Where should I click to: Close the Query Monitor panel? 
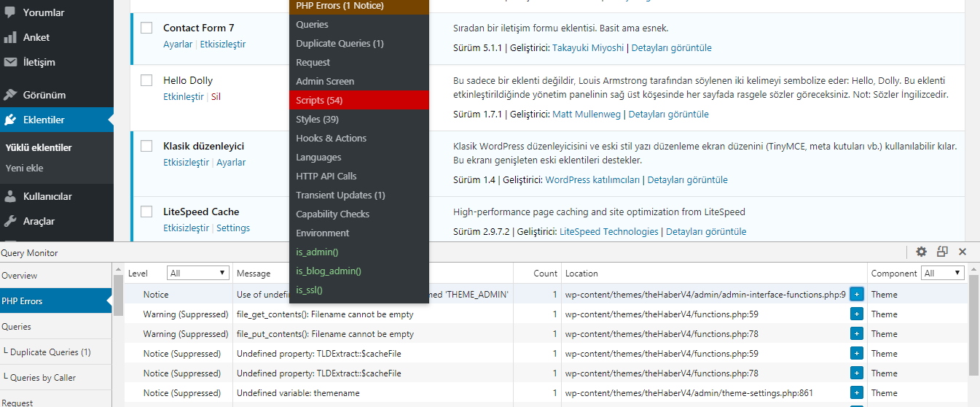click(x=963, y=252)
